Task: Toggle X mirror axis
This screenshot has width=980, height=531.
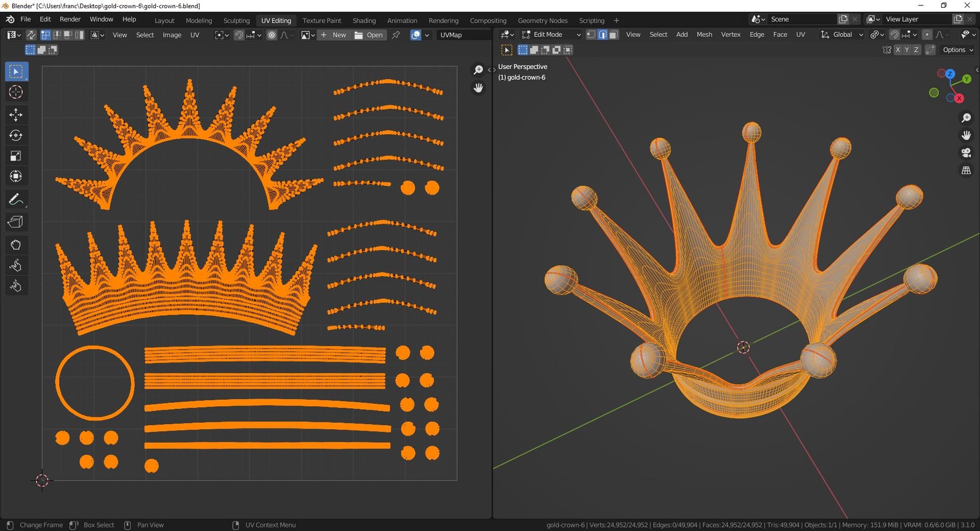Action: 898,50
